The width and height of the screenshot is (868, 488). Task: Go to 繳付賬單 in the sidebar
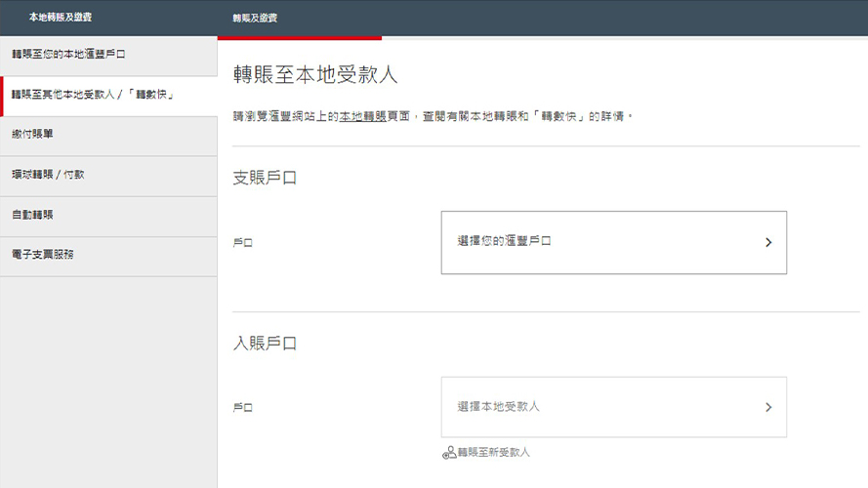point(33,135)
